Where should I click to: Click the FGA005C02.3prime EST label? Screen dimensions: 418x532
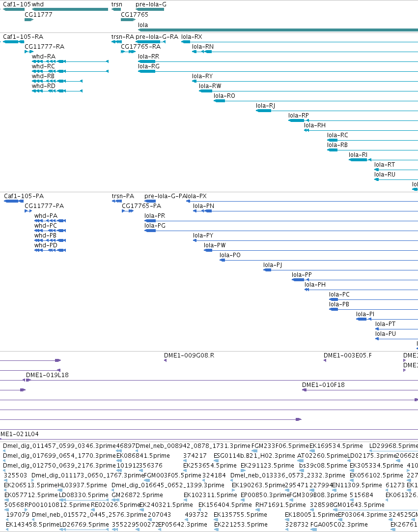(339, 525)
